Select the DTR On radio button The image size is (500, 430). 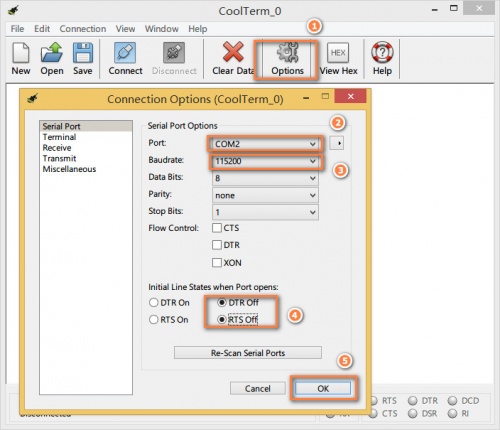click(153, 303)
